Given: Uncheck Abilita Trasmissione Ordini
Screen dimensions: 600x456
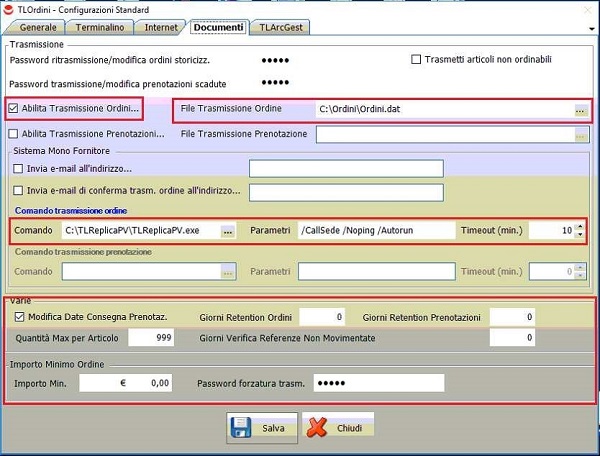Looking at the screenshot, I should (14, 108).
